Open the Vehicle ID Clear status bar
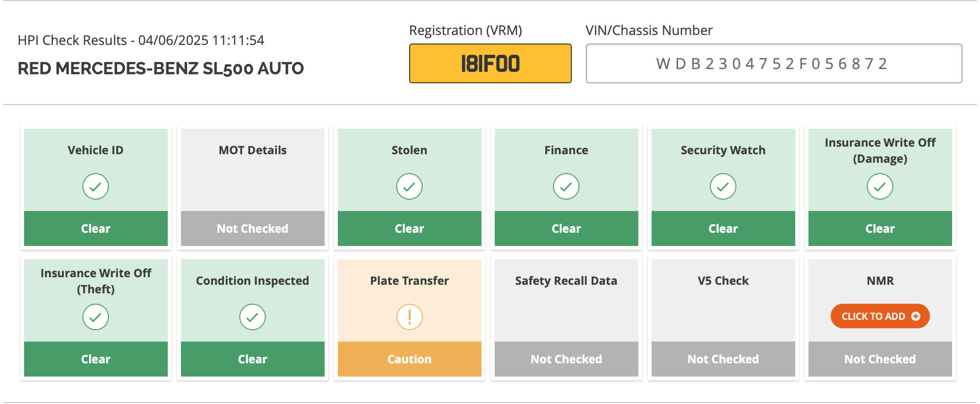The image size is (980, 404). [96, 228]
